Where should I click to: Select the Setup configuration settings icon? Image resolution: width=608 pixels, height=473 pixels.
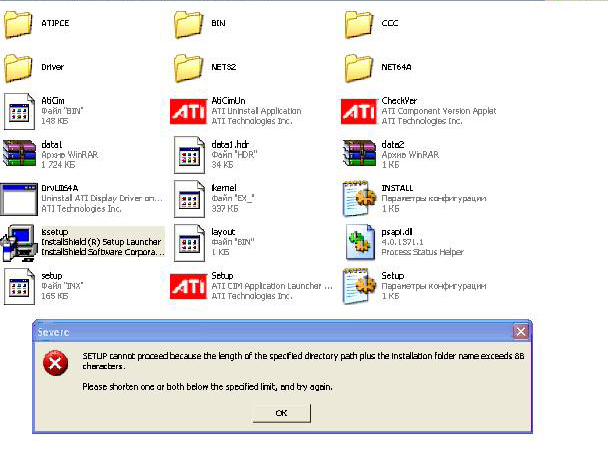point(359,286)
